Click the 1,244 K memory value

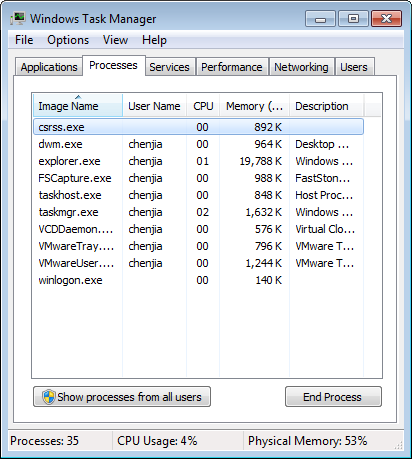point(264,263)
